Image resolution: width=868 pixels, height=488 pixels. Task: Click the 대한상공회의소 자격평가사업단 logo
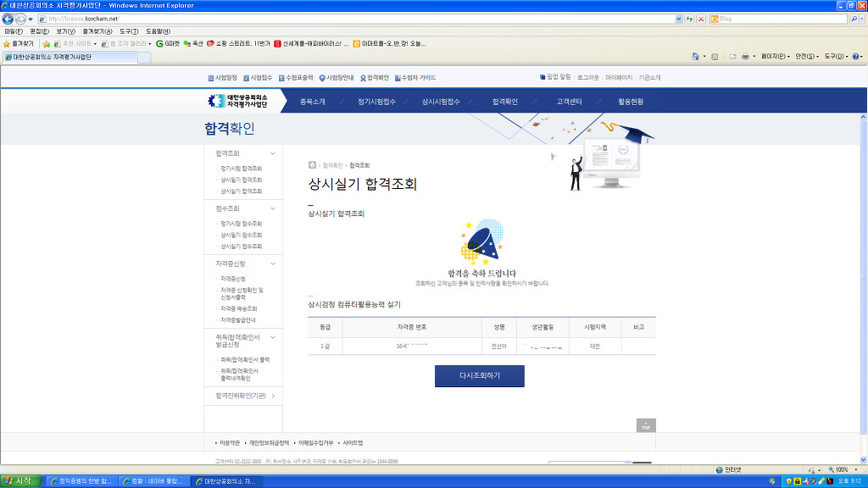pyautogui.click(x=237, y=101)
